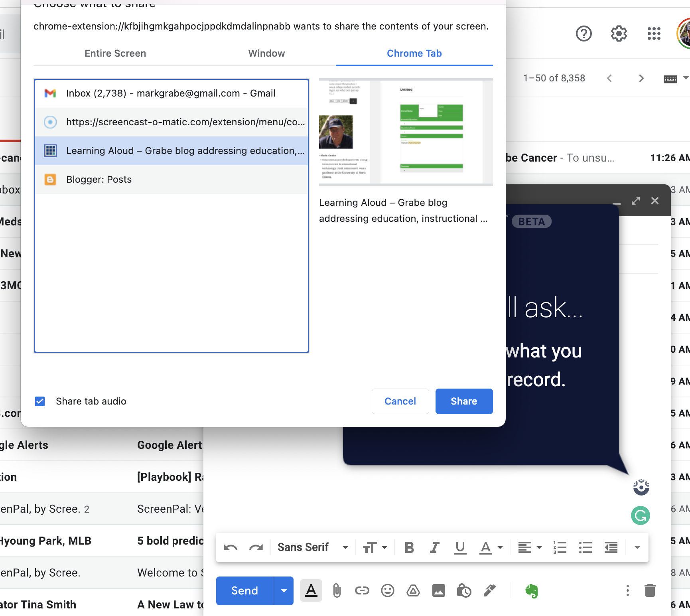Click ScreenPal recorder icon in compose
690x616 pixels.
click(641, 487)
